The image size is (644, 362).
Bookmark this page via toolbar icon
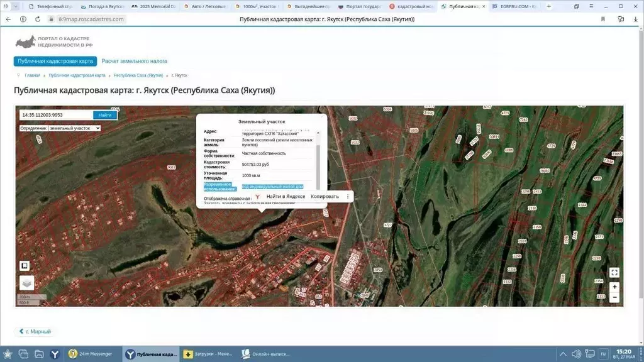coord(603,19)
